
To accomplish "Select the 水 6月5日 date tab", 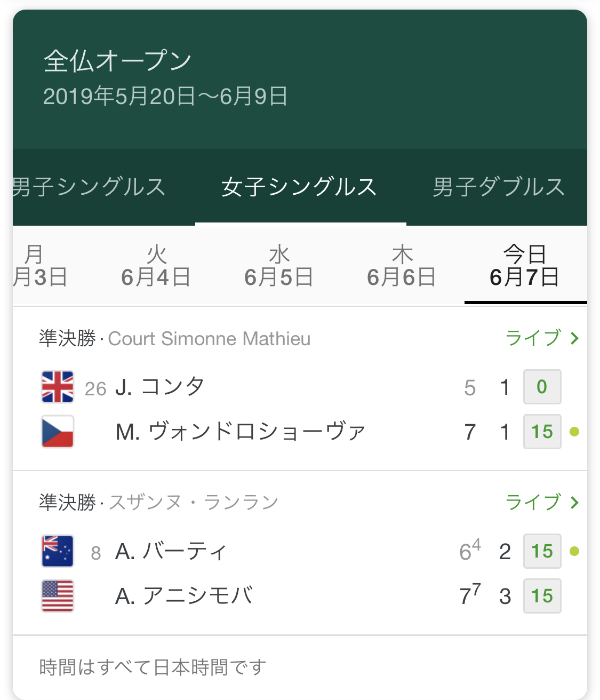I will tap(279, 266).
